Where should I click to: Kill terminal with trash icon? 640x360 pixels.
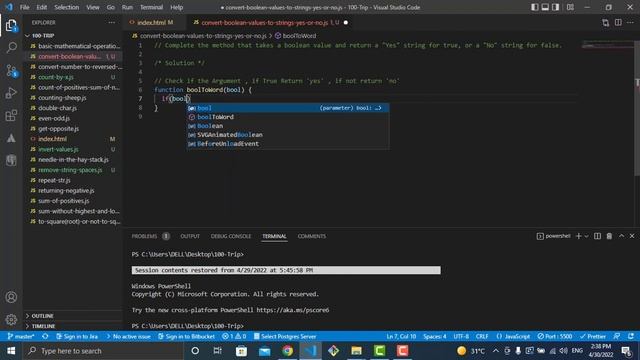pos(609,236)
